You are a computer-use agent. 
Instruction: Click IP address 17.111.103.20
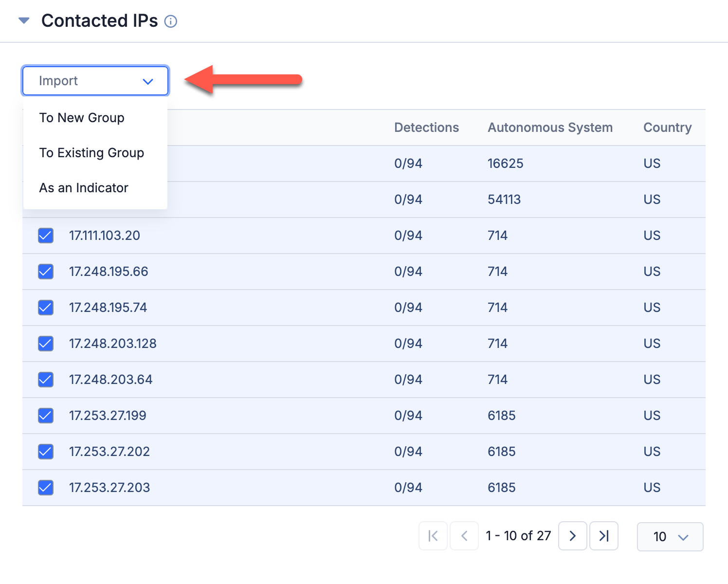pyautogui.click(x=105, y=236)
